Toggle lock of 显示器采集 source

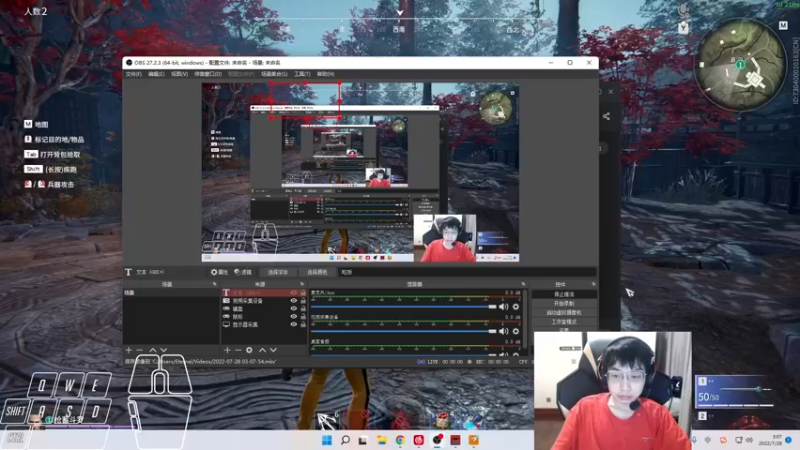coord(303,324)
